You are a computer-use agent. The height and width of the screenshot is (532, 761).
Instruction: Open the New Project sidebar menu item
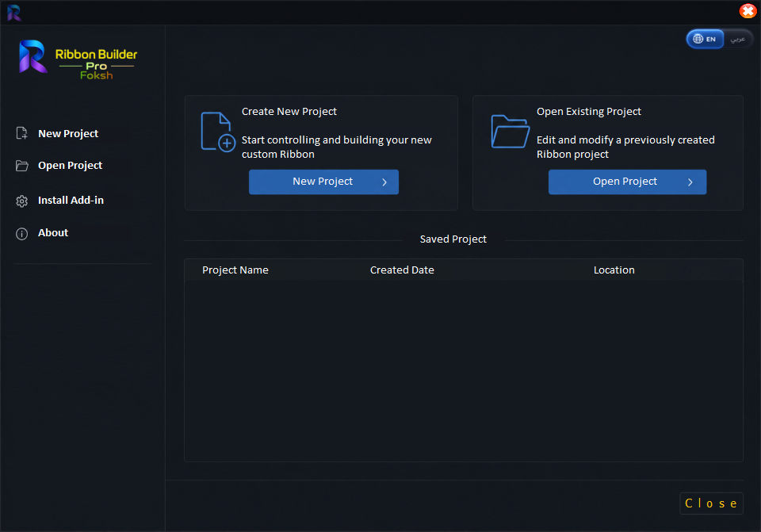click(68, 133)
